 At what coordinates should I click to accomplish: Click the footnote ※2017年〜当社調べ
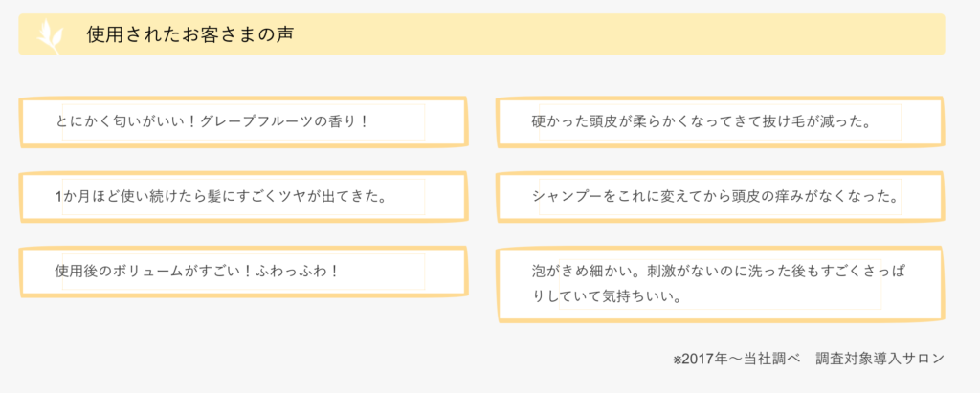(736, 360)
